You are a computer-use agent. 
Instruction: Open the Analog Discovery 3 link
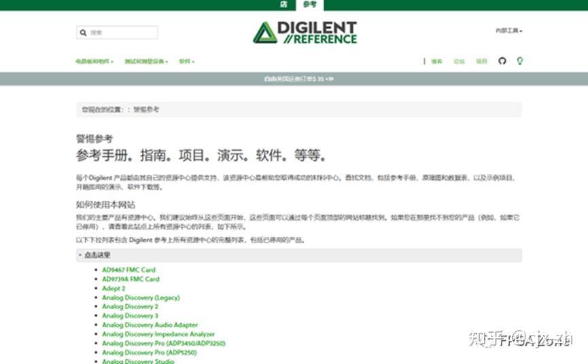[130, 316]
